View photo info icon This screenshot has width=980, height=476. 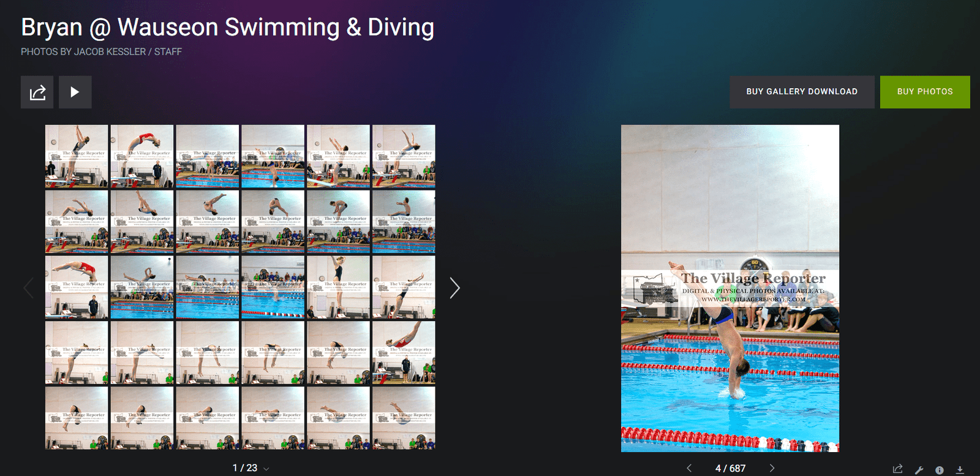[x=940, y=470]
